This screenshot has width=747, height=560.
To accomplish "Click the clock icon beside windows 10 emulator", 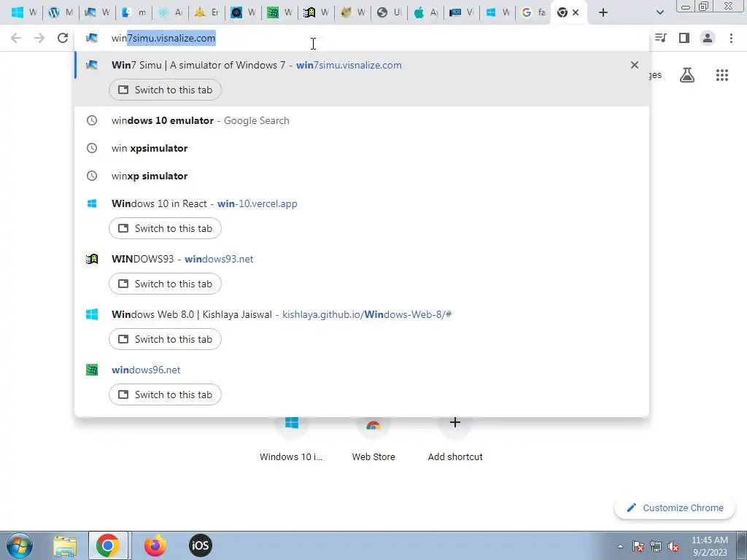I will tap(91, 120).
